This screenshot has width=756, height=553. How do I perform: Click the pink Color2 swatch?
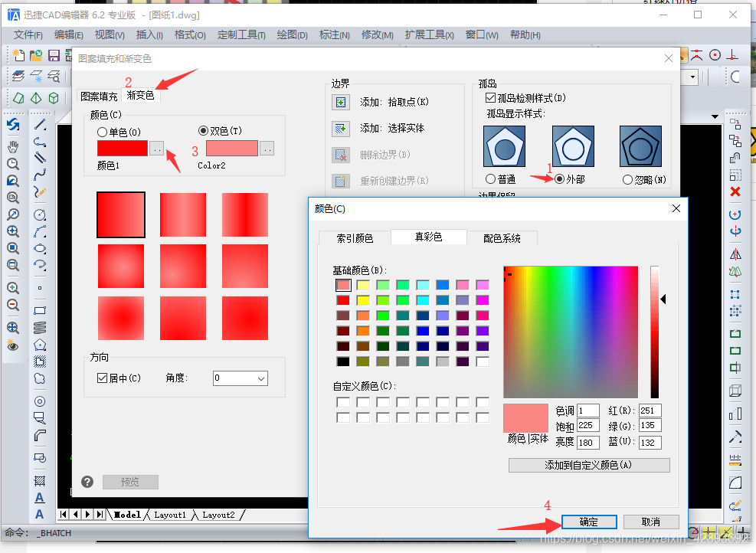232,149
